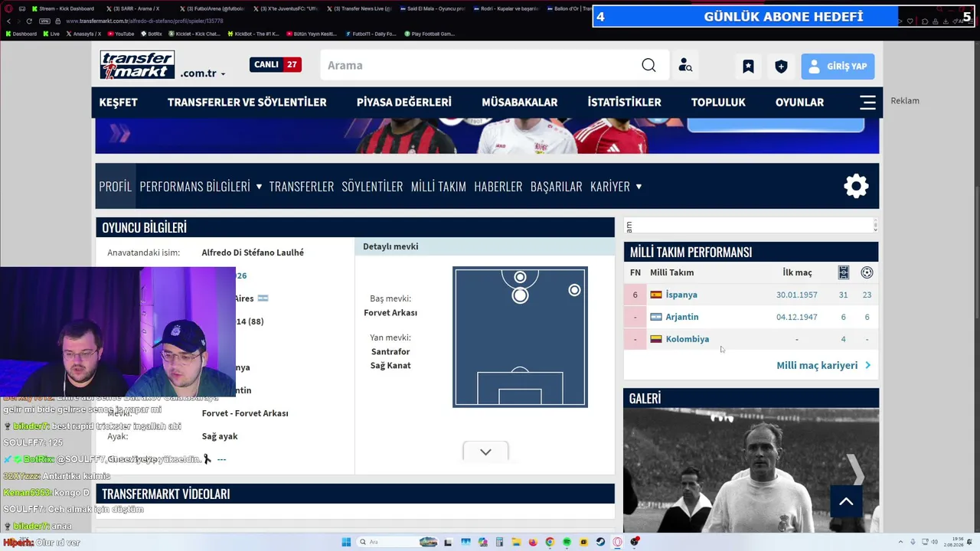Click the goals football icon
Image resolution: width=980 pixels, height=551 pixels.
867,272
